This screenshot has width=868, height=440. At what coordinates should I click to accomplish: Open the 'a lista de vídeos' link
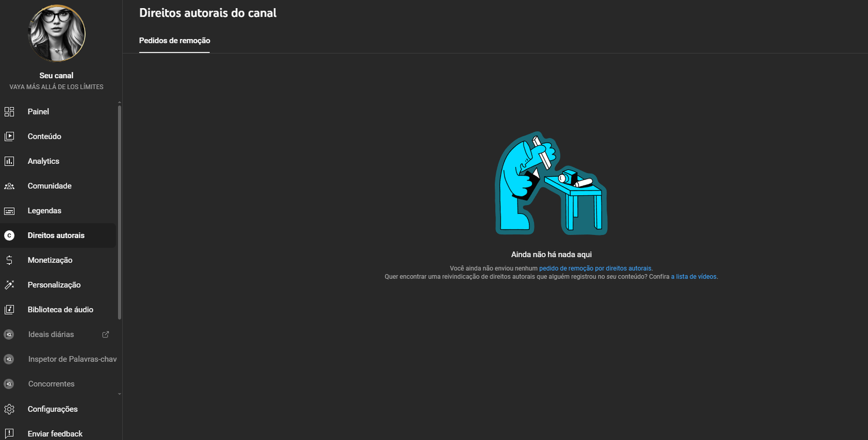pos(694,277)
